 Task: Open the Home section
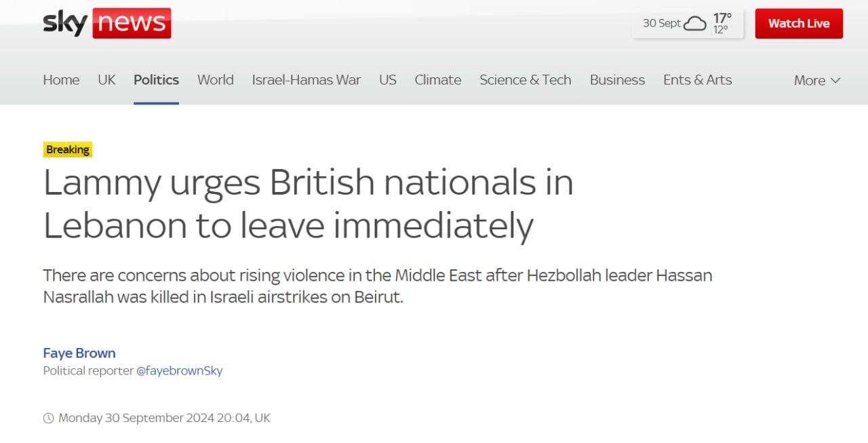[x=61, y=80]
